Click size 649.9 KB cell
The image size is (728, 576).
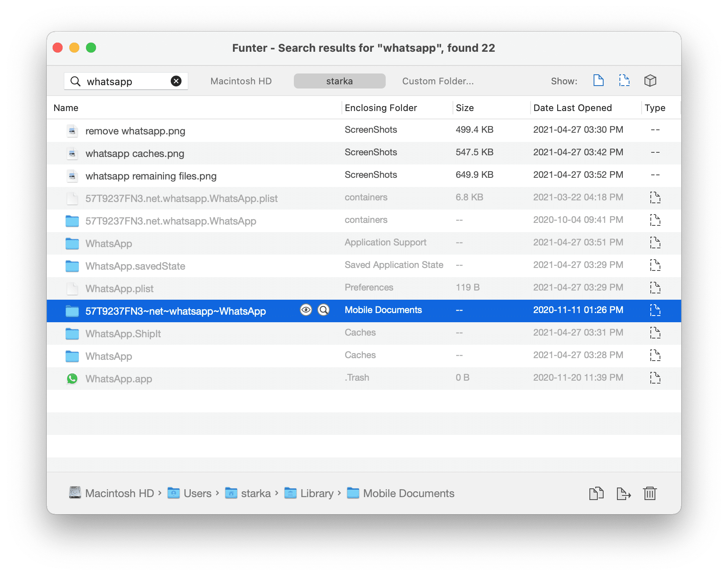pyautogui.click(x=474, y=174)
